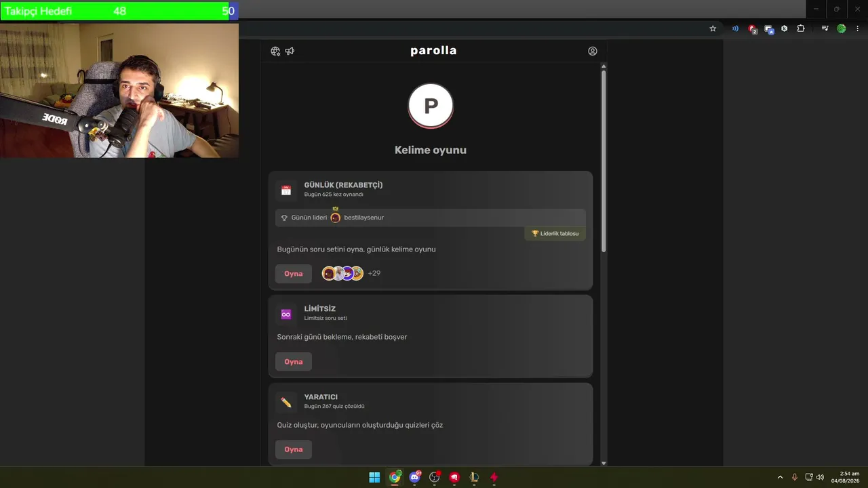Click the webcam overlay thumbnail
This screenshot has width=868, height=488.
click(119, 89)
